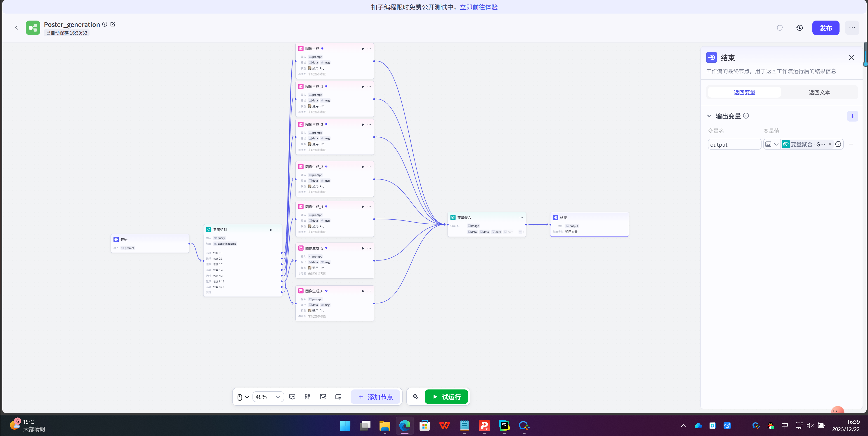Click the comment/annotation icon in bottom toolbar

tap(292, 397)
